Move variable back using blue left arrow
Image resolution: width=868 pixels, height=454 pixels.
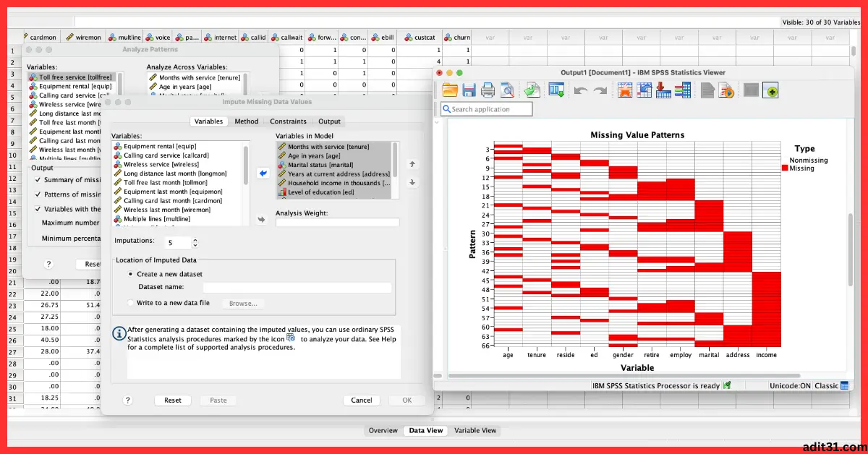263,174
